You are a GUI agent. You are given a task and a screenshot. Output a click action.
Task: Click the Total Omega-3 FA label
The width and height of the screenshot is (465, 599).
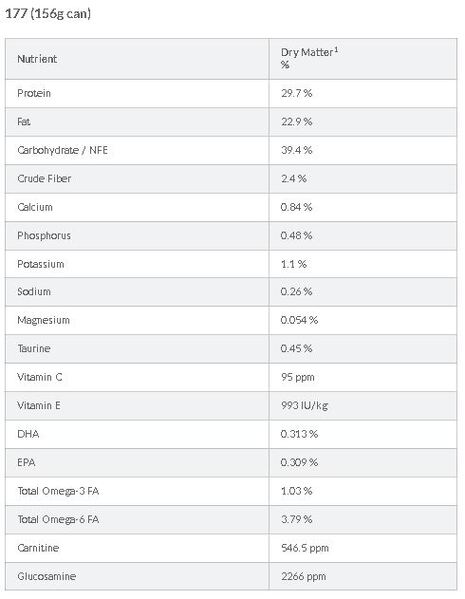tap(58, 491)
